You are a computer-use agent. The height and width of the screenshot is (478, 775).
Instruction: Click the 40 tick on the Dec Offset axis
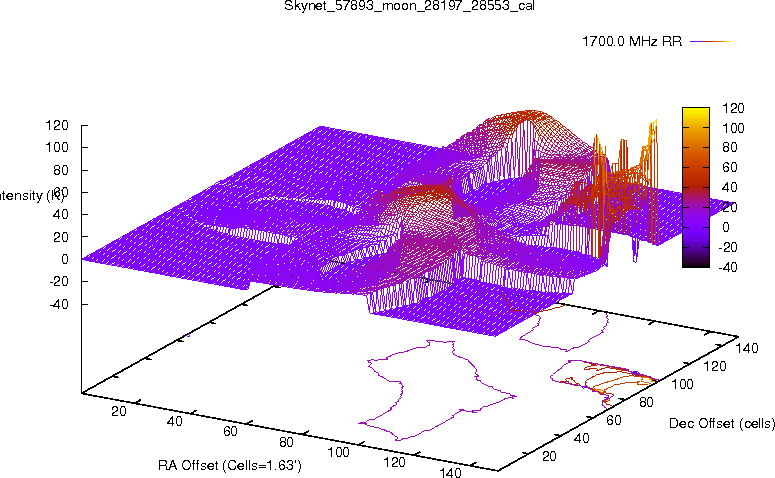point(582,438)
